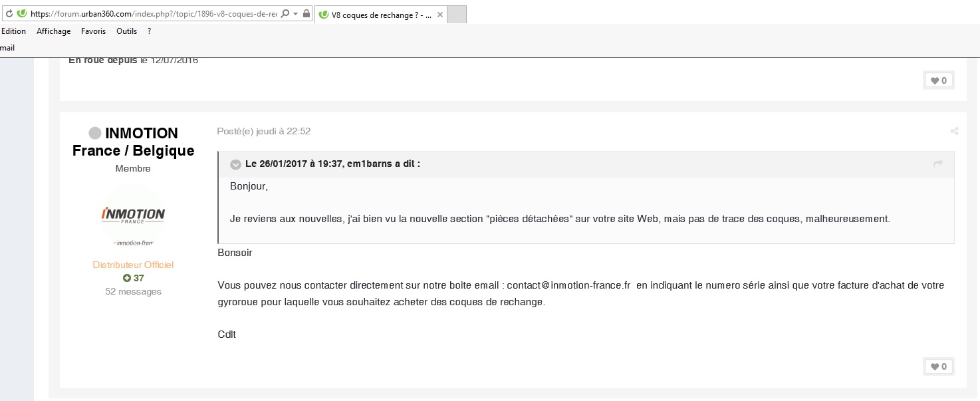The width and height of the screenshot is (980, 401).
Task: Click the address bar search magnifier icon
Action: 285,13
